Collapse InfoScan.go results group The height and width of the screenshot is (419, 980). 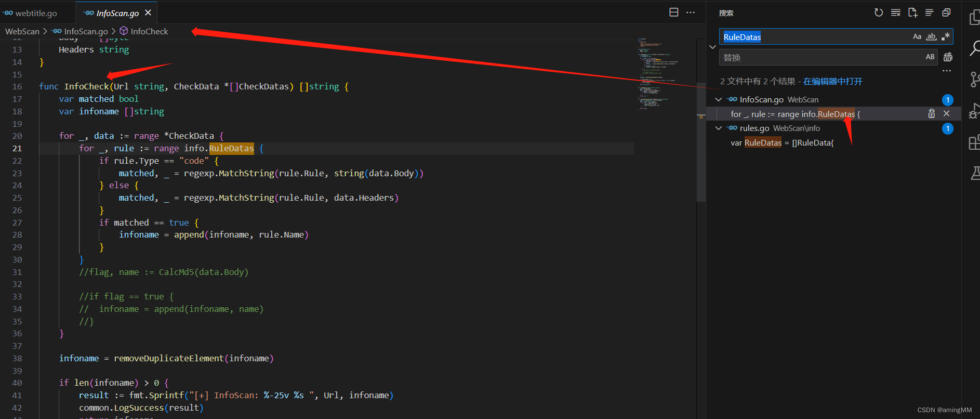719,99
